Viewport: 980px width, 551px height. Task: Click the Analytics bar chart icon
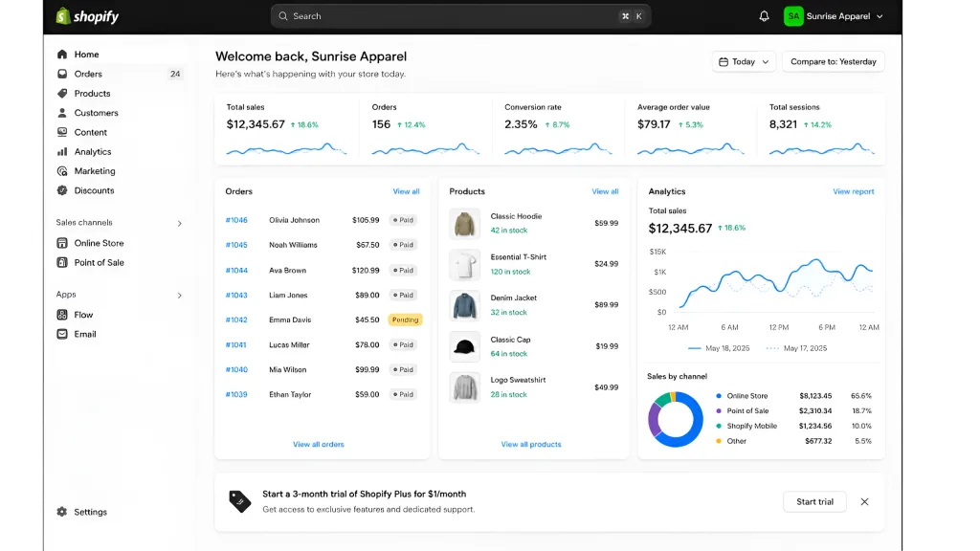point(62,151)
